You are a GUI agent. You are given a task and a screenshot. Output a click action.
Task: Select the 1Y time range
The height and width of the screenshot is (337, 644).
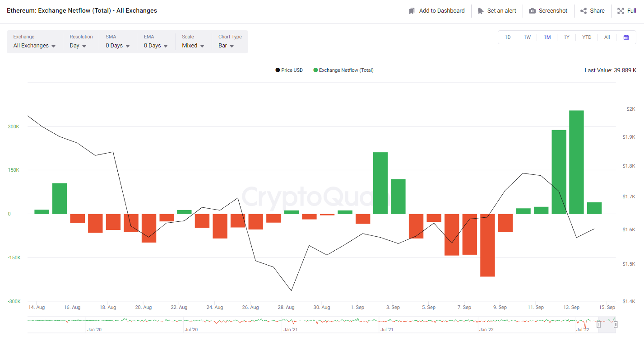567,37
